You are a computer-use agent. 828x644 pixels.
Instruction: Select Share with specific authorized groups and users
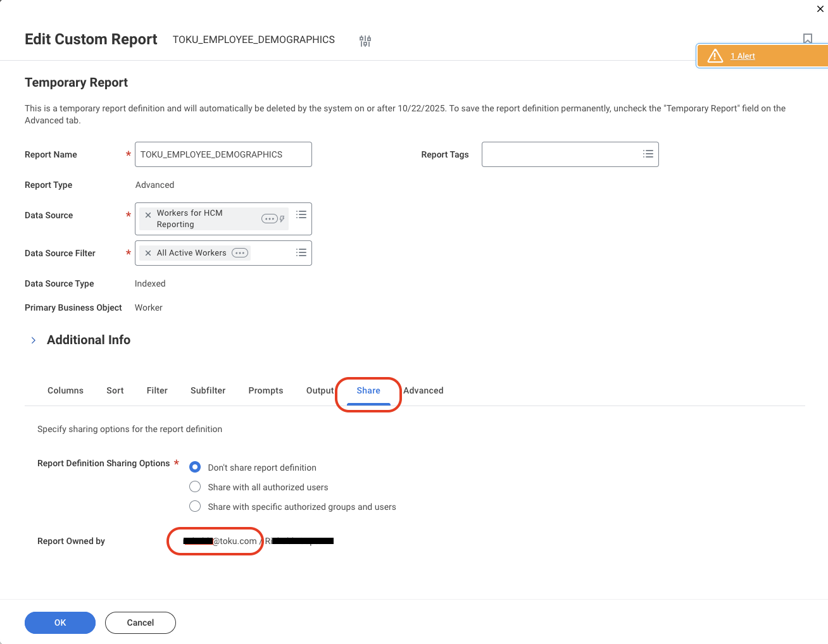pos(195,506)
